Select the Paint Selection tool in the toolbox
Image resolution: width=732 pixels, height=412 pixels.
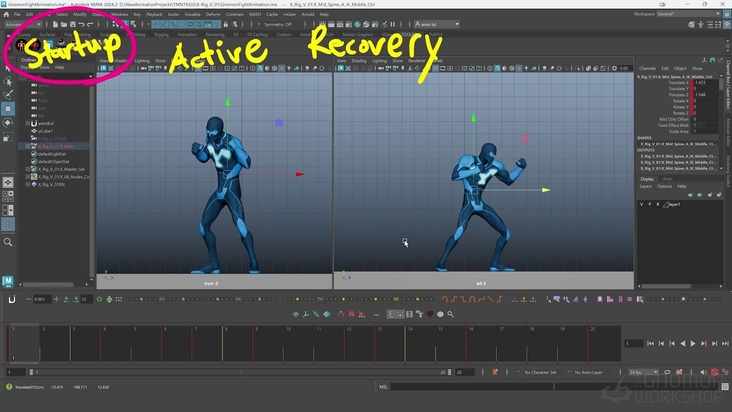tap(8, 95)
